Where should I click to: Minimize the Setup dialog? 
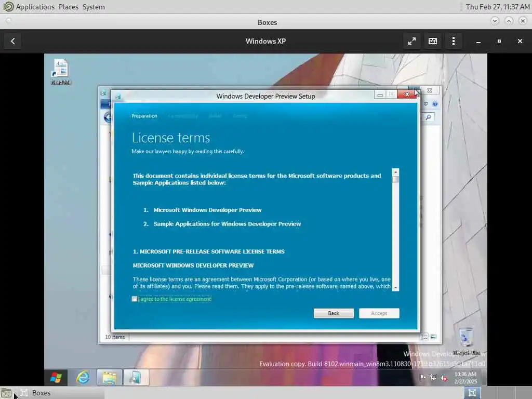[380, 95]
